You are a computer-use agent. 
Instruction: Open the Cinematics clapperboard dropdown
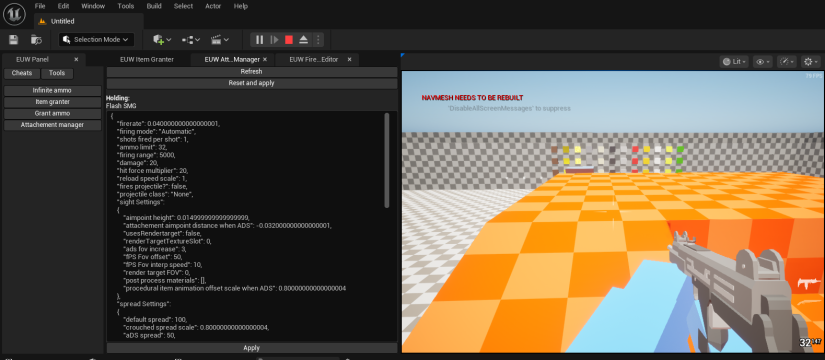click(x=220, y=39)
